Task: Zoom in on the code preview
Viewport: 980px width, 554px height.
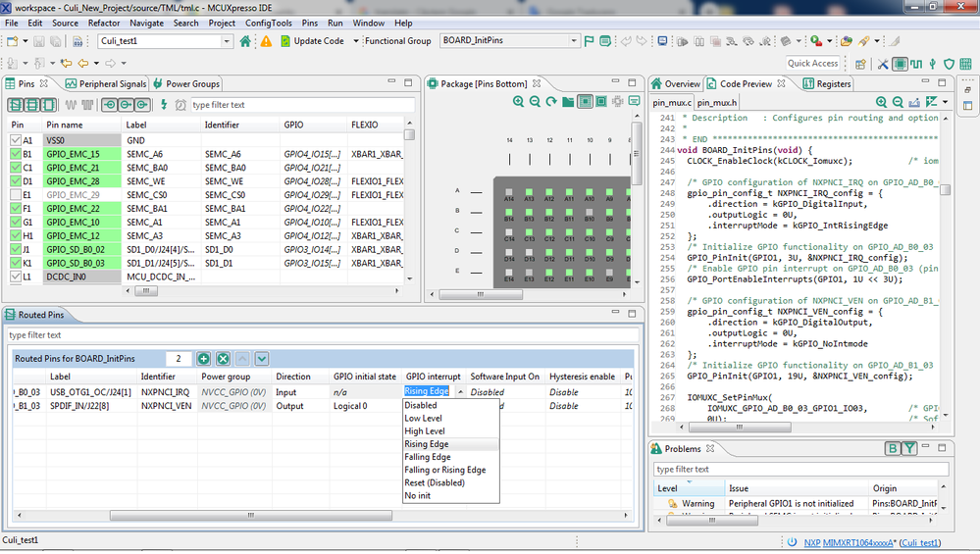Action: click(x=882, y=102)
